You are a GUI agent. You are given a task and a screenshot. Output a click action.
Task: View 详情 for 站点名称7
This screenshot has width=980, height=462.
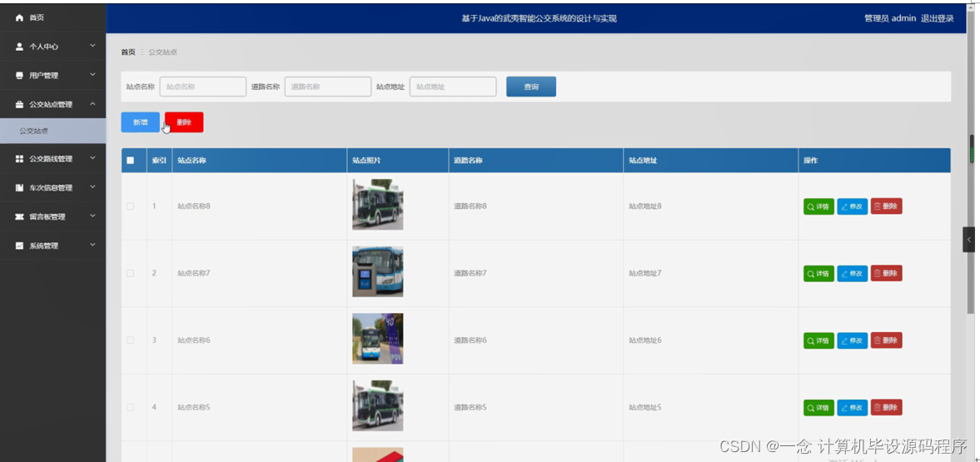(818, 273)
